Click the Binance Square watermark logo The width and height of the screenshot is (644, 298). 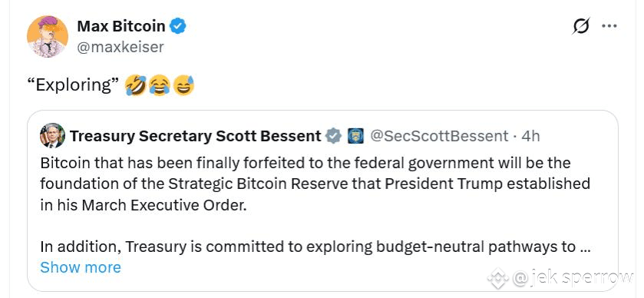(x=498, y=279)
